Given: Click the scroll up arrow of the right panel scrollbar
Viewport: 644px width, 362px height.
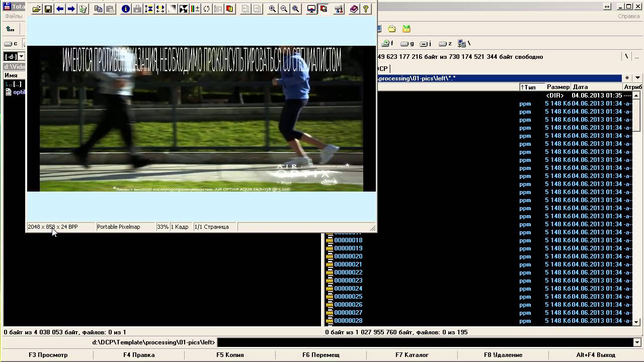Looking at the screenshot, I should 636,96.
